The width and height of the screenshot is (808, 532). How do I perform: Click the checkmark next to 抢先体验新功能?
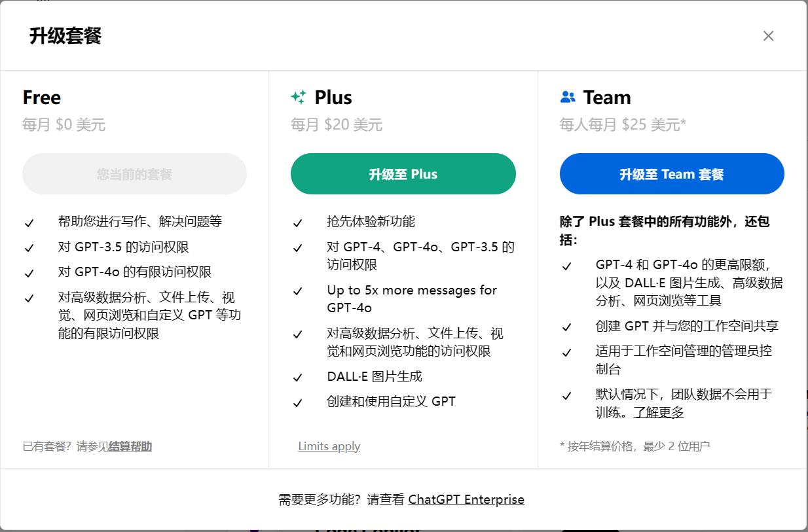298,223
